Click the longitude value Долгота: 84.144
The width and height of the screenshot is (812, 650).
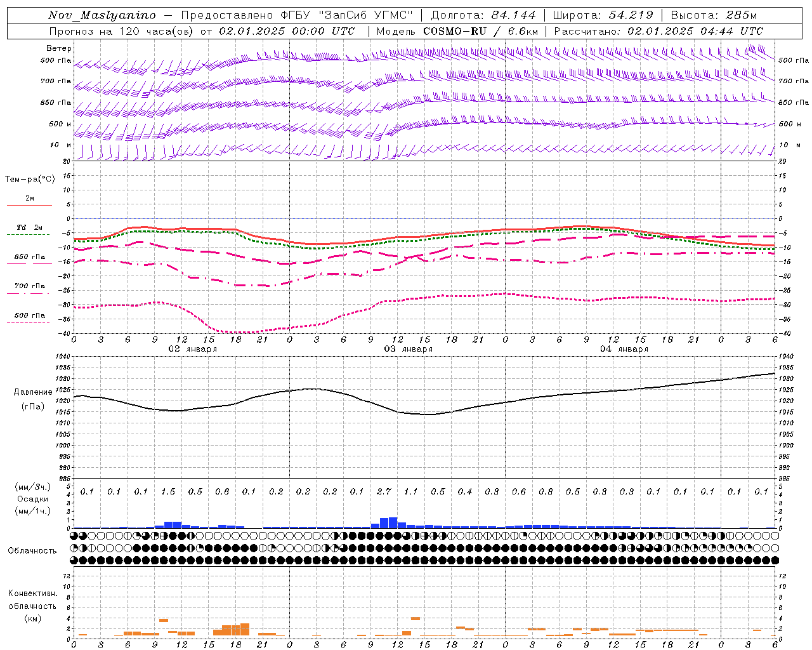(x=483, y=15)
